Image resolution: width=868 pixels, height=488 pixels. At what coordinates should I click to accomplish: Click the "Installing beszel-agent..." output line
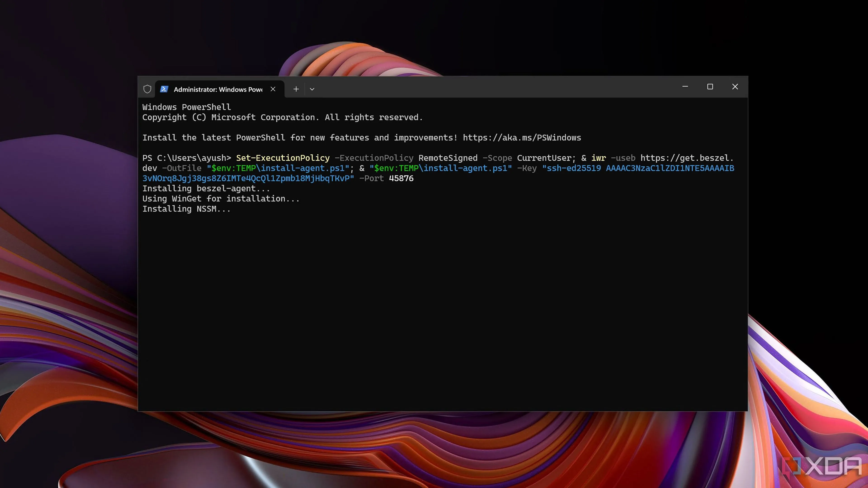[206, 189]
